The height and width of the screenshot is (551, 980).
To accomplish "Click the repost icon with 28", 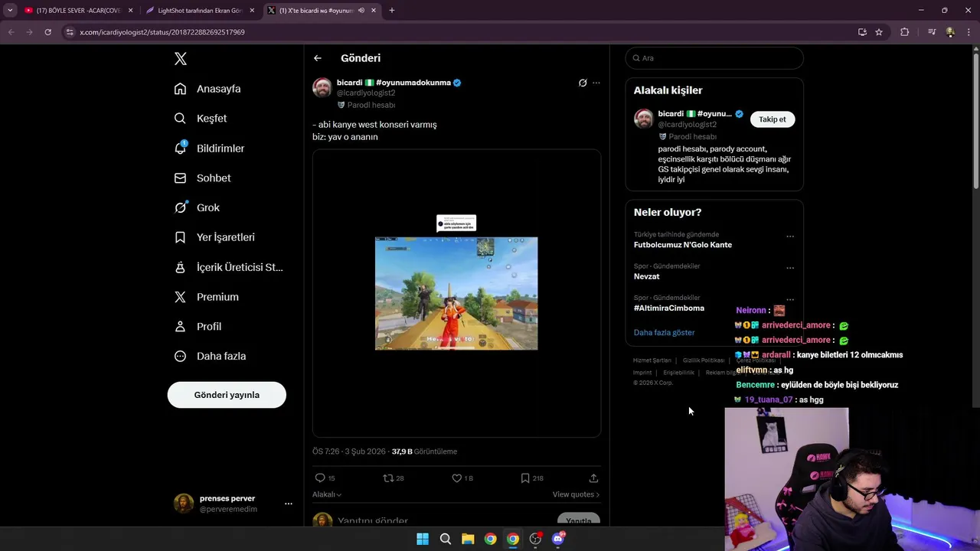I will coord(388,478).
